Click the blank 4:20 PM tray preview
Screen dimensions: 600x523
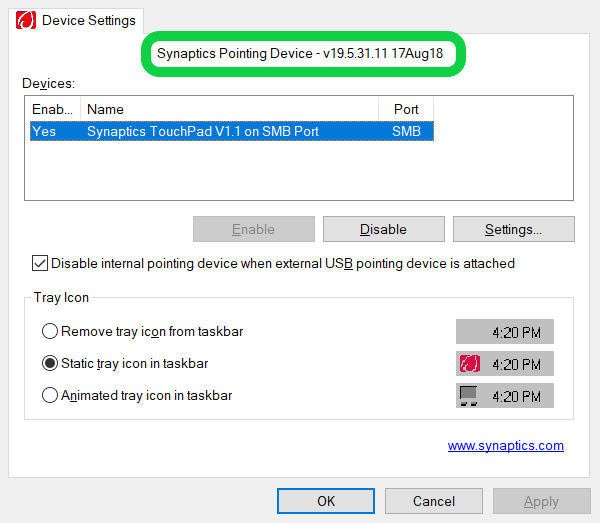pos(505,332)
